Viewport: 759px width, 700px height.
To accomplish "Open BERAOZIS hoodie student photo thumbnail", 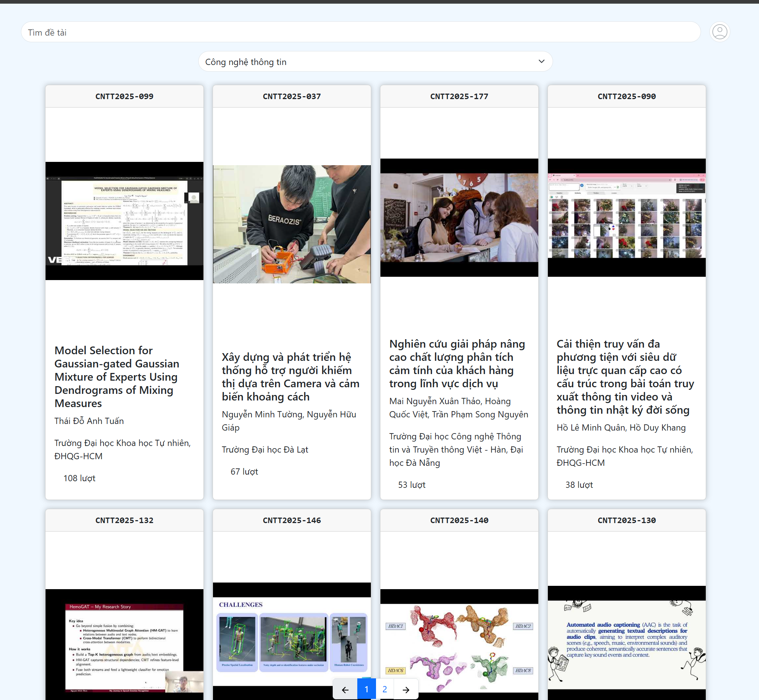I will tap(292, 224).
